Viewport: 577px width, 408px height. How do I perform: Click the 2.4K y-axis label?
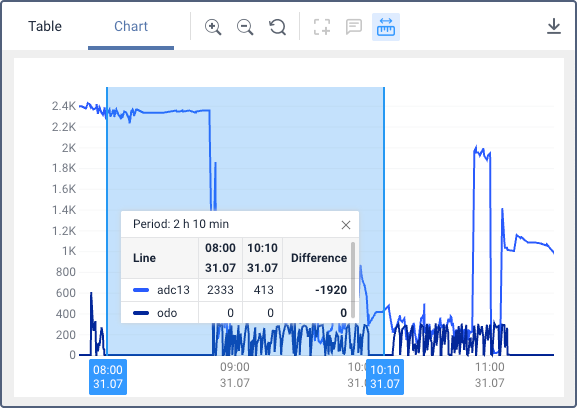tap(64, 106)
